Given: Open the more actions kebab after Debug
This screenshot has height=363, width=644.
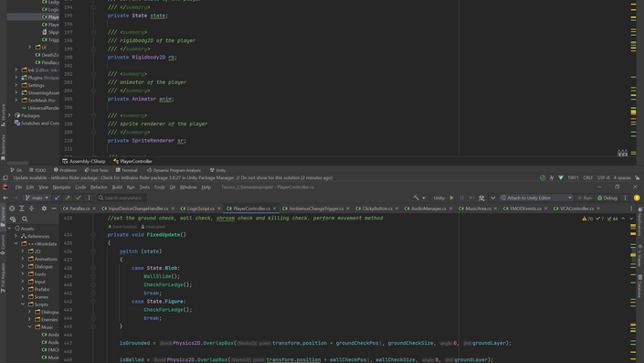Looking at the screenshot, I should pyautogui.click(x=626, y=198).
